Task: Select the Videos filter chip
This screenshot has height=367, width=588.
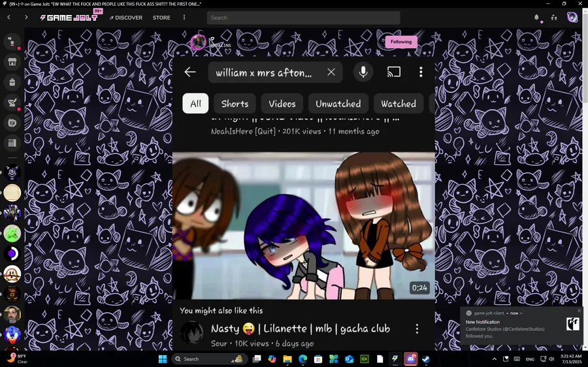Action: [x=282, y=103]
